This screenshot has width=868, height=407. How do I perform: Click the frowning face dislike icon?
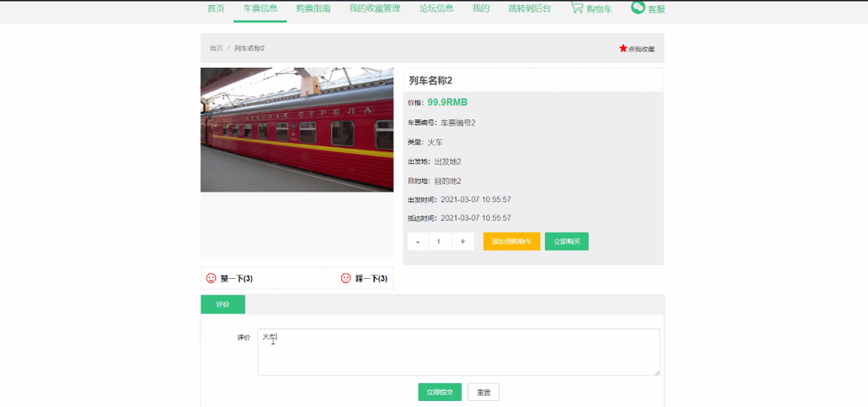pos(346,278)
